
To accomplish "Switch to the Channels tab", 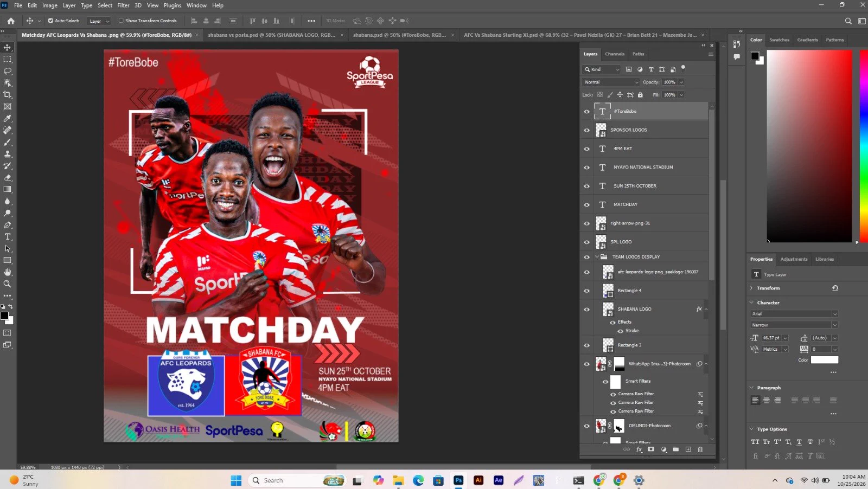I will 615,54.
